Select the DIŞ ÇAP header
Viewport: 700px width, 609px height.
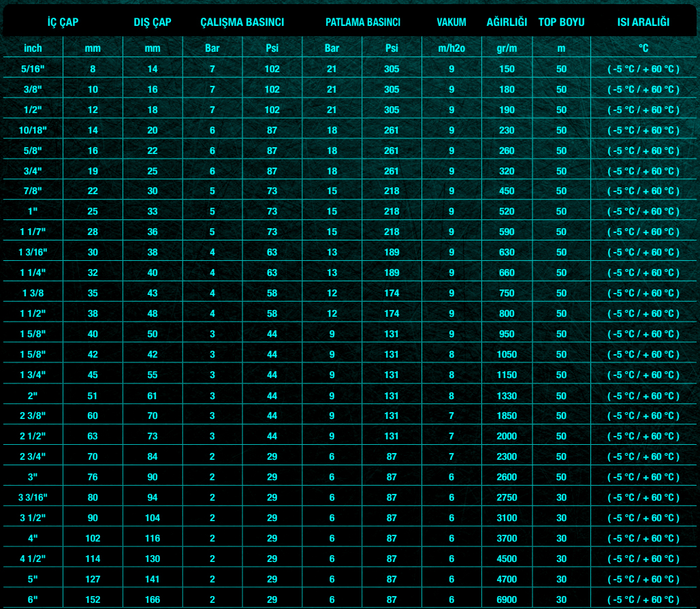pyautogui.click(x=153, y=22)
